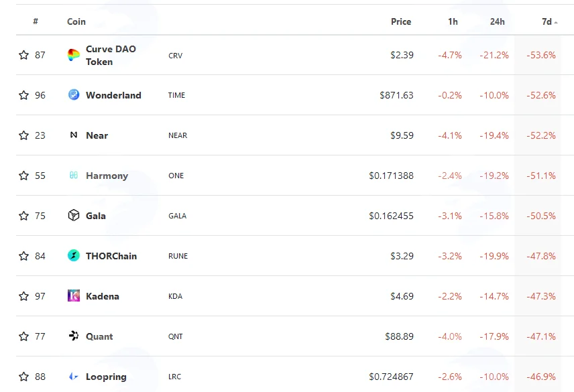Click the Gala cube logo icon
574x392 pixels.
74,215
